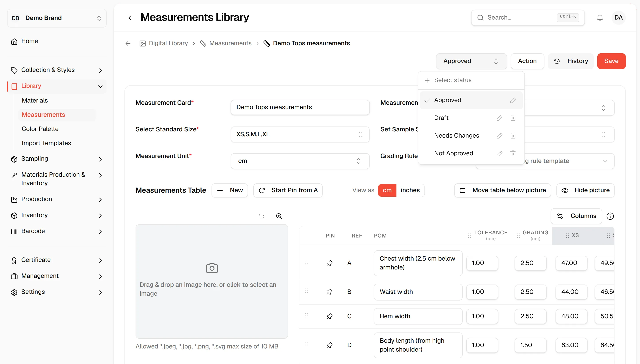Switch the view to inches
The image size is (640, 364).
click(x=410, y=190)
